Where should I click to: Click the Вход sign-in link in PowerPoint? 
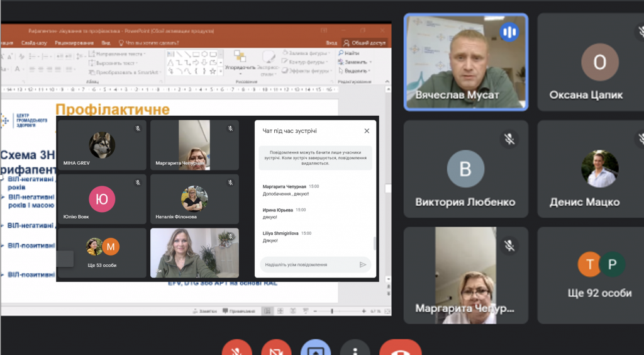[331, 43]
